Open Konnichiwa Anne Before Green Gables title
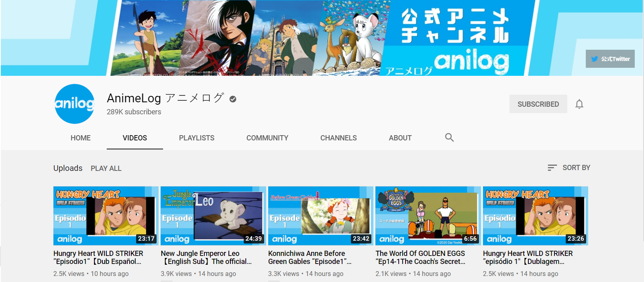 coord(310,258)
